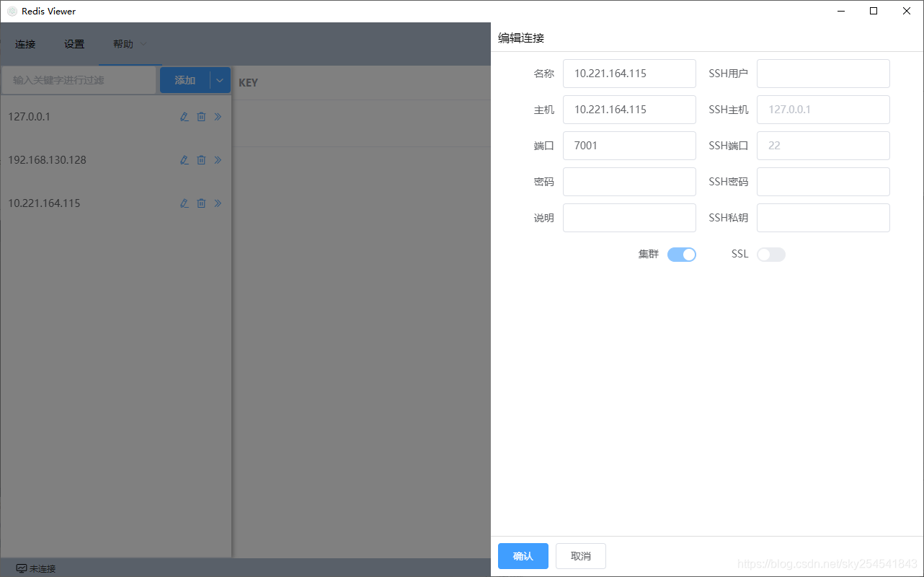Image resolution: width=924 pixels, height=577 pixels.
Task: Click the 未连接 status text
Action: pyautogui.click(x=43, y=568)
